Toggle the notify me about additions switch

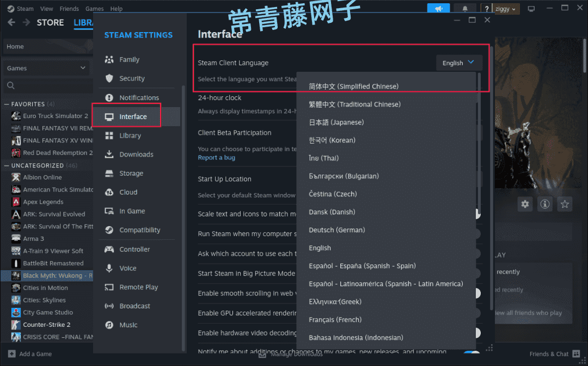point(471,352)
